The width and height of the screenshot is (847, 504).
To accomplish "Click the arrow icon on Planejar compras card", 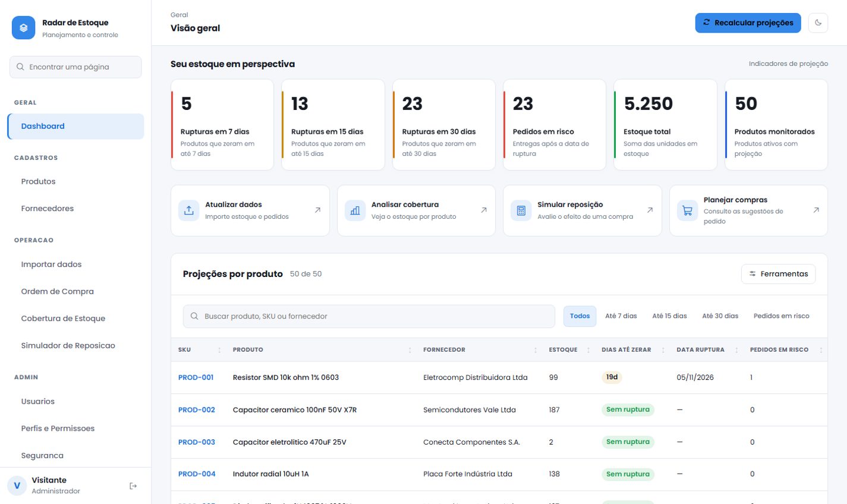I will click(x=816, y=210).
